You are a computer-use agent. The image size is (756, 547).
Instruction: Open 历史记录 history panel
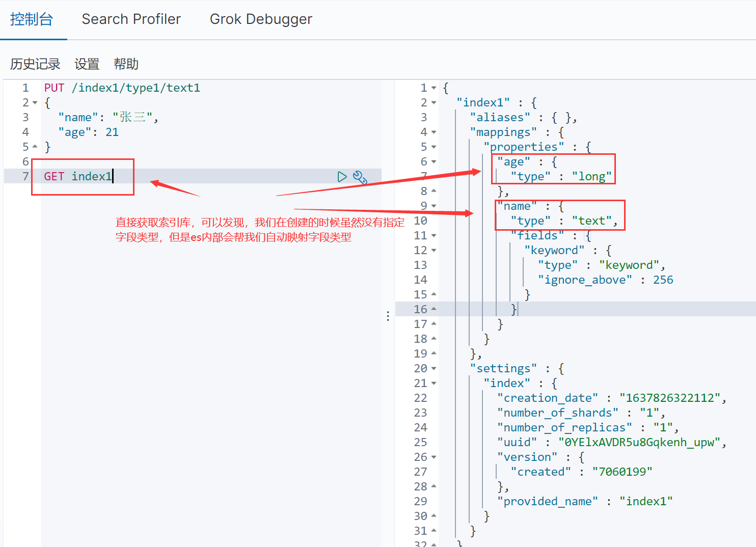click(35, 64)
